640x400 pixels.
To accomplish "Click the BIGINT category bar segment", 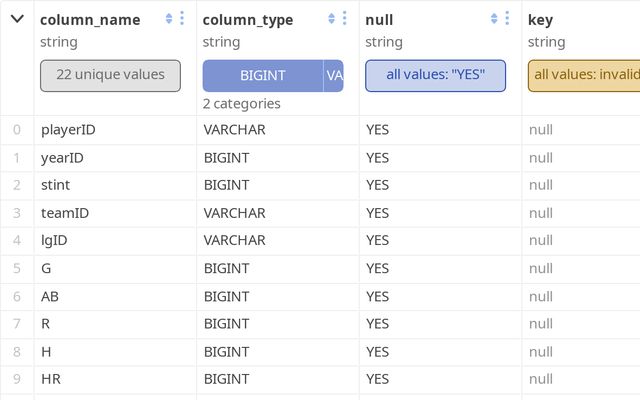I will pyautogui.click(x=262, y=76).
